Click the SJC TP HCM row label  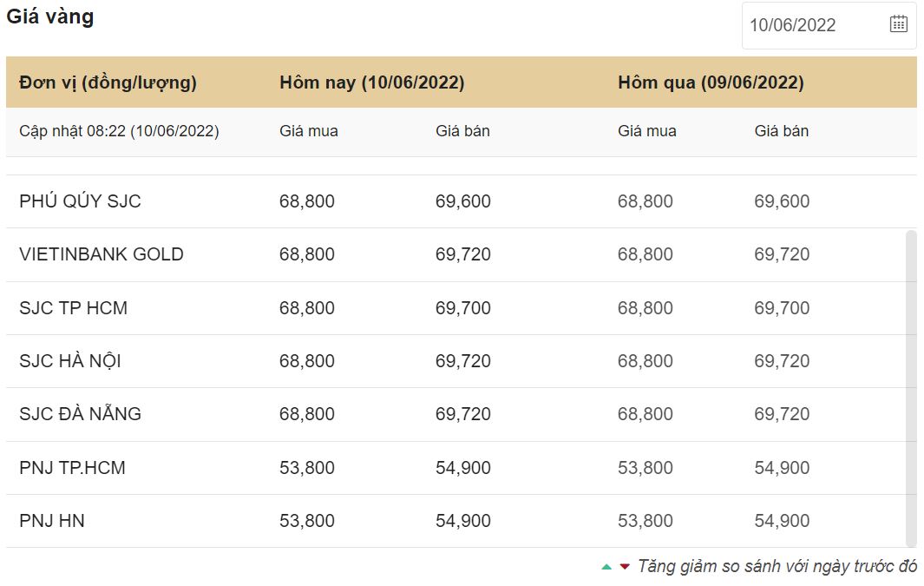pos(73,308)
